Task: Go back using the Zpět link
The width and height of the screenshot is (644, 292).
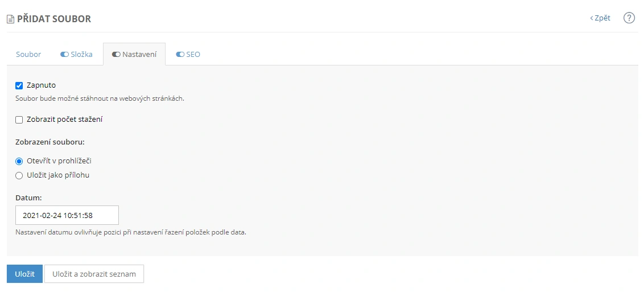Action: [600, 18]
